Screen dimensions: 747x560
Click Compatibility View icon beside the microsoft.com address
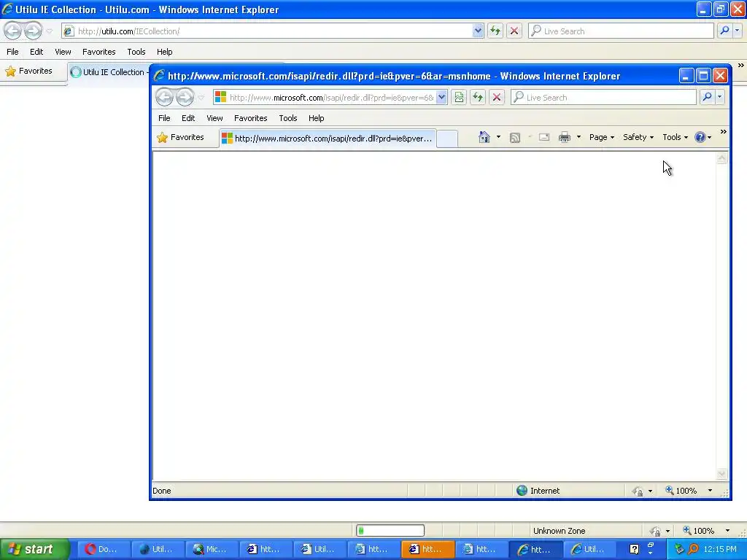[x=459, y=97]
